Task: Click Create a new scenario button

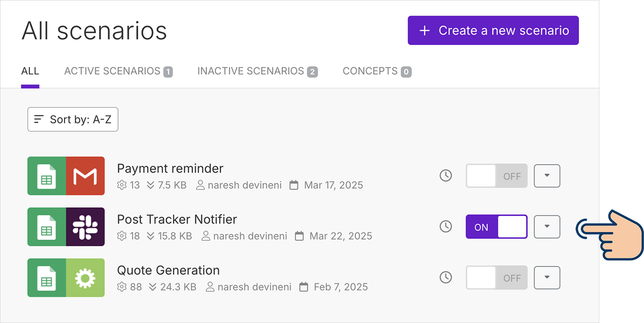Action: click(x=493, y=31)
